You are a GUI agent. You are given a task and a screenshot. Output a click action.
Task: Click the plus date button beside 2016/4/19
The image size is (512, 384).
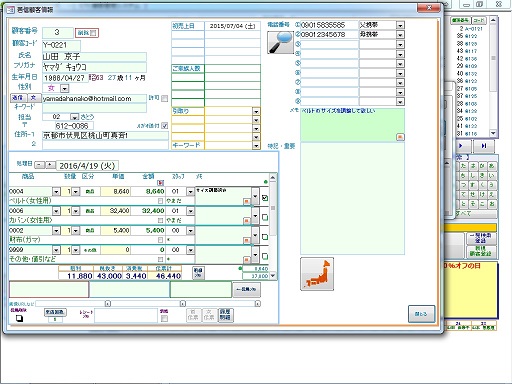50,165
